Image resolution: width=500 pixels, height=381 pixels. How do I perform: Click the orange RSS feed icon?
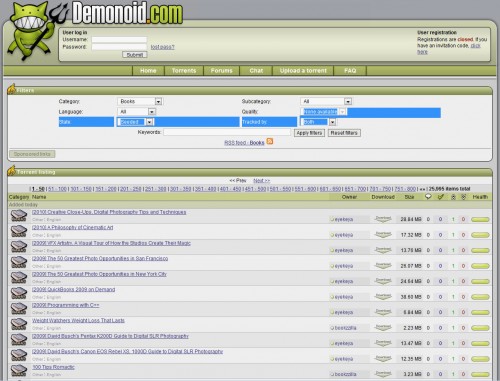pos(270,142)
